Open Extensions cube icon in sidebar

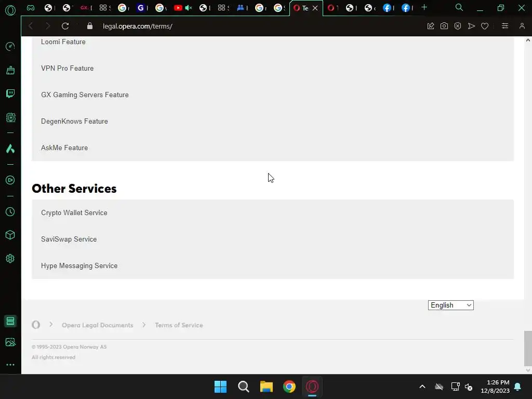pyautogui.click(x=10, y=235)
